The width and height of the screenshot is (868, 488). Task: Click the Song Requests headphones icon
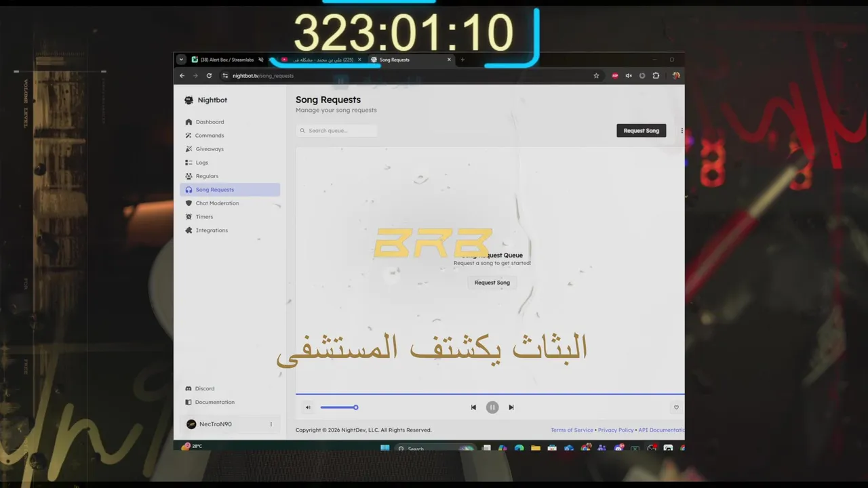[189, 190]
